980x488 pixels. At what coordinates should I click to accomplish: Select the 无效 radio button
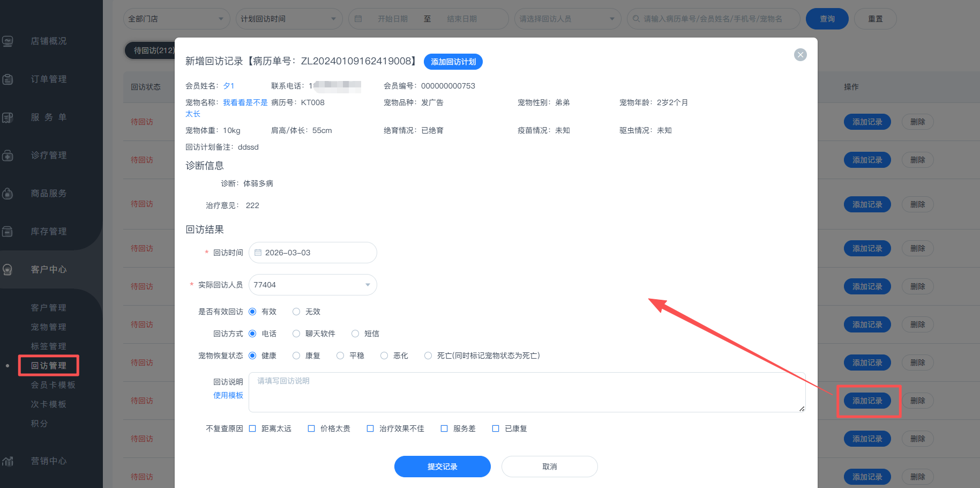pos(296,312)
